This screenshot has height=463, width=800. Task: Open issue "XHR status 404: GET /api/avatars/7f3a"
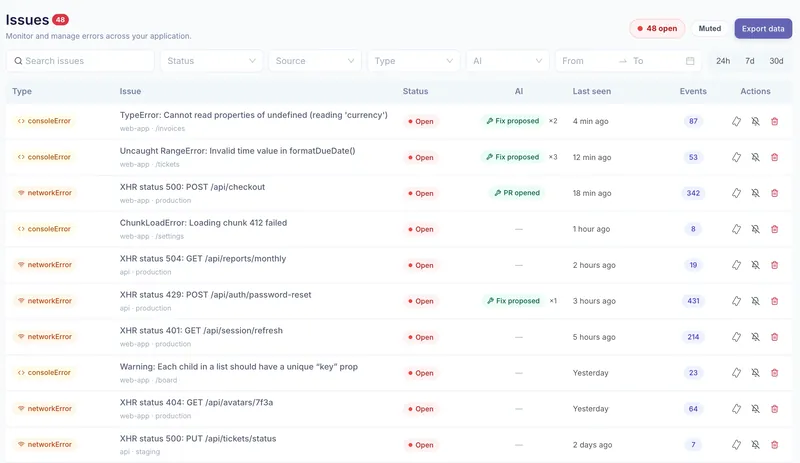coord(196,403)
